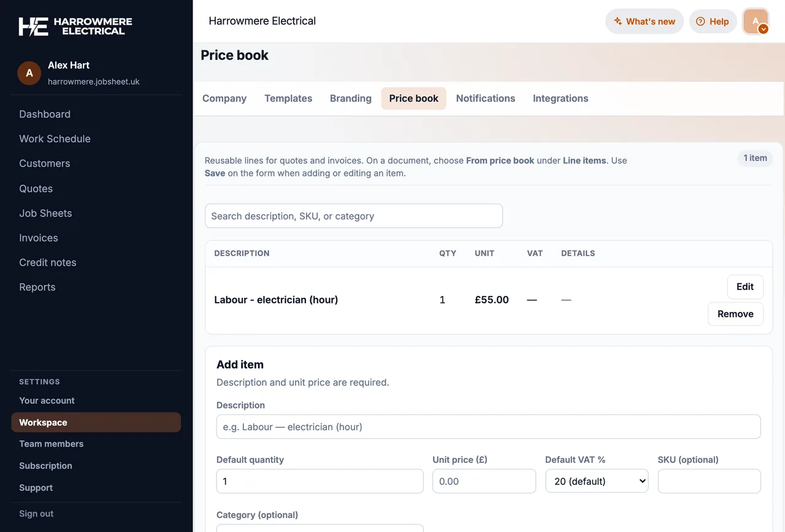Edit the Labour - electrician item
The width and height of the screenshot is (785, 532).
click(745, 287)
